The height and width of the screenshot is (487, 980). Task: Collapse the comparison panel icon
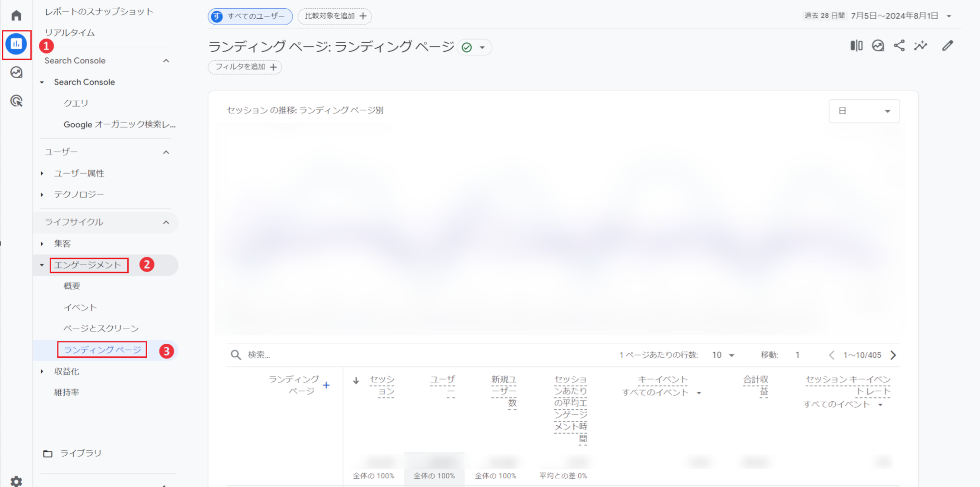click(856, 45)
